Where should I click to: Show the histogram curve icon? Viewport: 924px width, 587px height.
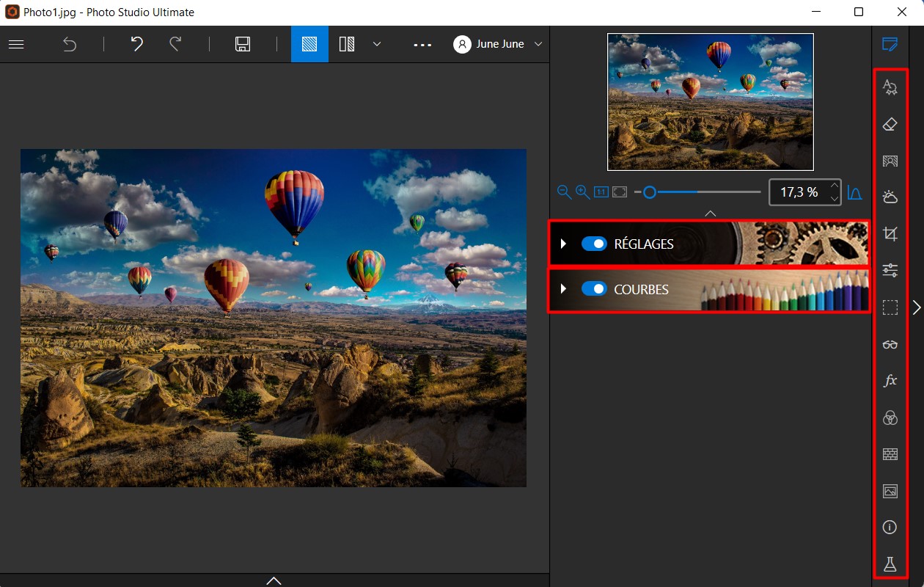[x=854, y=192]
